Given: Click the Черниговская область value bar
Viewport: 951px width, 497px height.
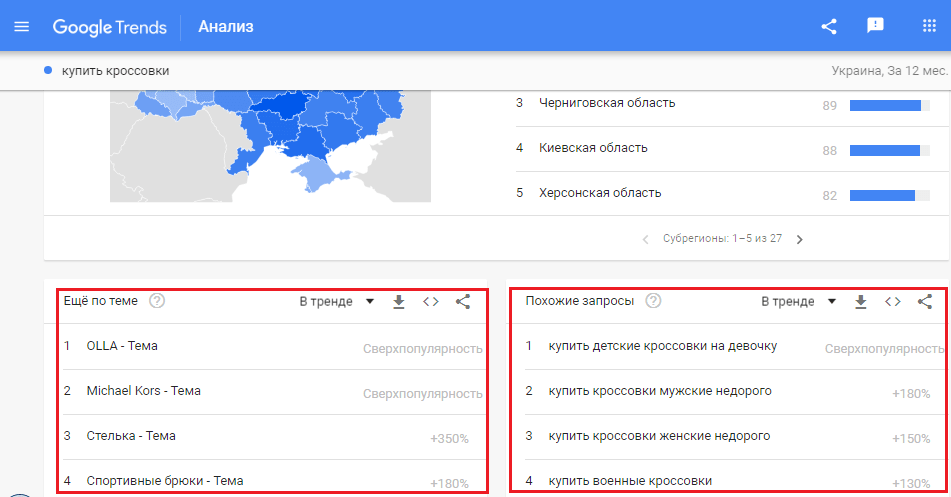Looking at the screenshot, I should pyautogui.click(x=890, y=106).
